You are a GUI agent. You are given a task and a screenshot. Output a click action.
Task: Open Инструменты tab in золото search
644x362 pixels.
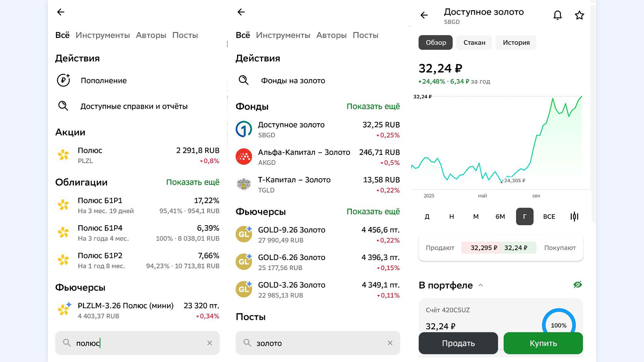tap(283, 35)
